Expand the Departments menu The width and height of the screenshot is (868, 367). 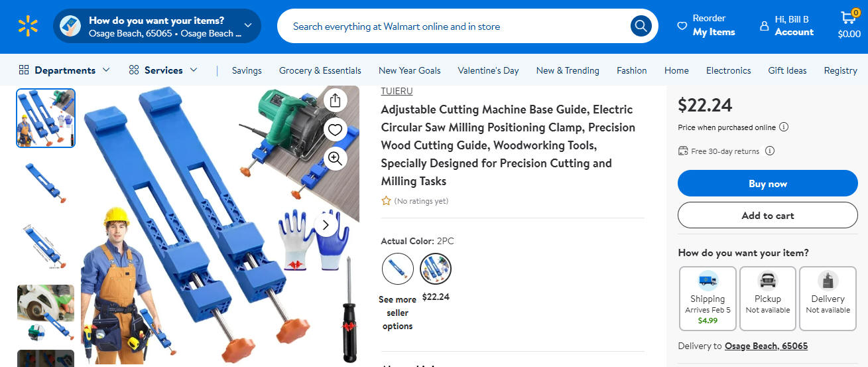tap(64, 70)
